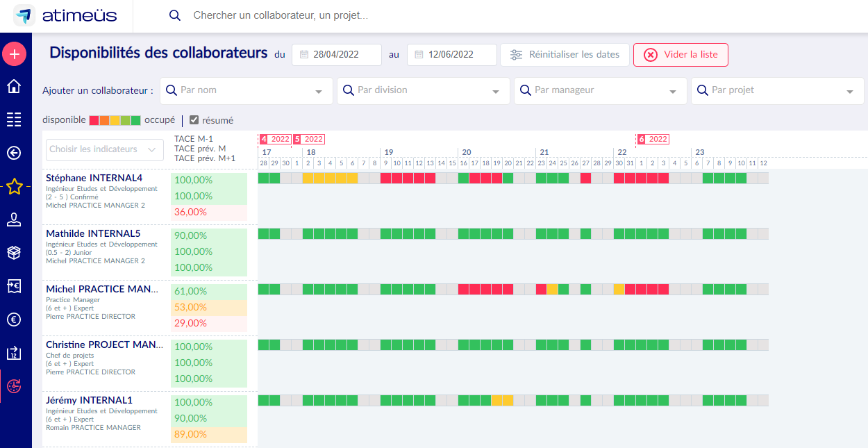Open favorites star icon in sidebar
Viewport: 868px width, 448px height.
click(14, 186)
